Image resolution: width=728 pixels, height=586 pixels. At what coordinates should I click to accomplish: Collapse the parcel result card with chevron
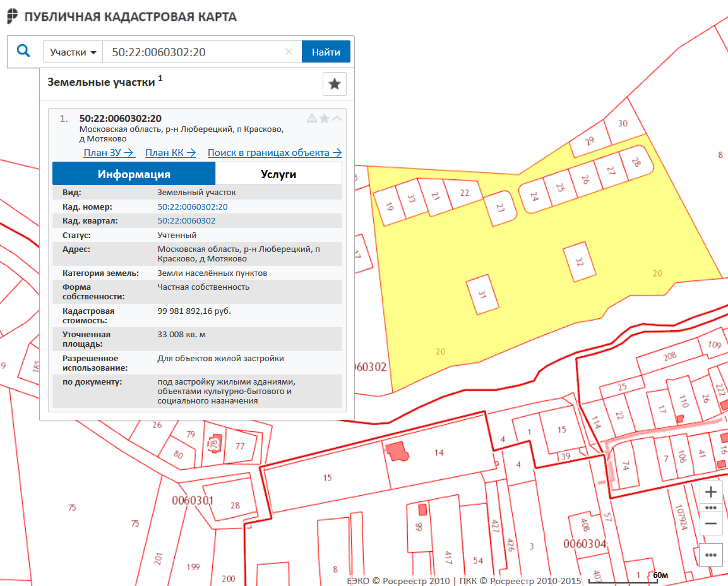(337, 118)
